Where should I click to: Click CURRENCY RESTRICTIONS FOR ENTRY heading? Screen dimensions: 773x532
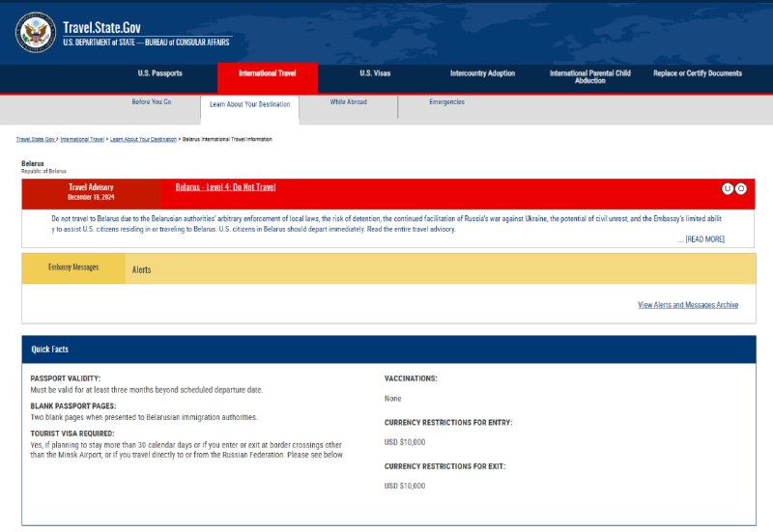tap(448, 423)
